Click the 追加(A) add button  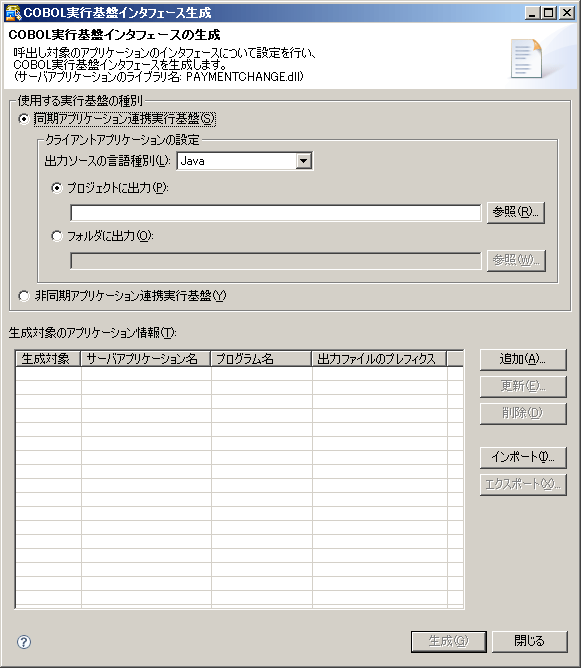point(523,360)
